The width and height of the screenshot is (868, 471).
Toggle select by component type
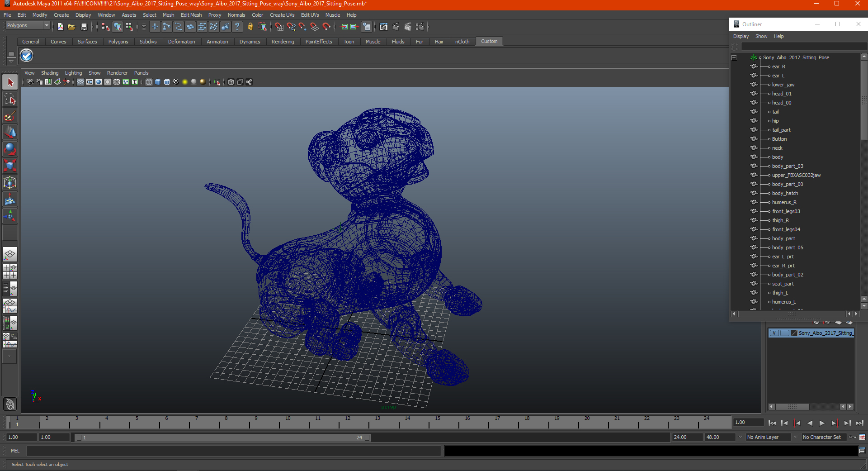130,27
